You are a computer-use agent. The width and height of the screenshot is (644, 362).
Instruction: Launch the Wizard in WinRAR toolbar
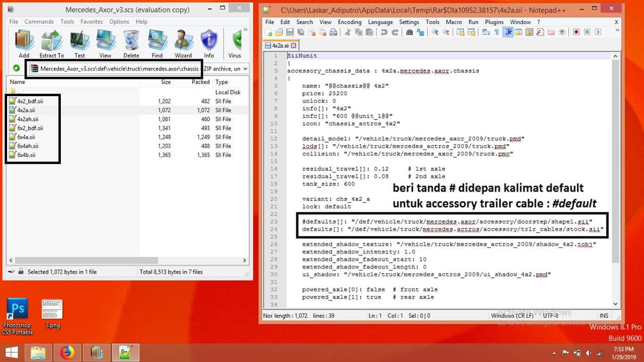click(x=183, y=44)
